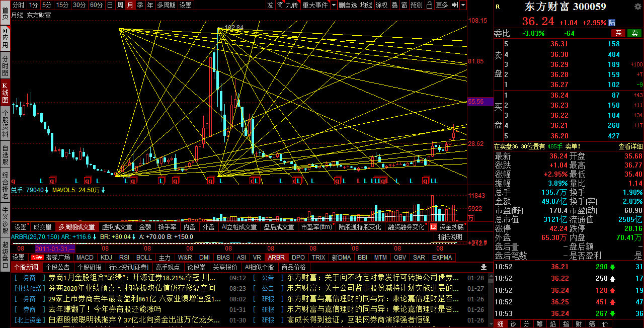Screen dimensions: 644x328
Task: Expand the 重大事件 dropdown
Action: pyautogui.click(x=315, y=5)
